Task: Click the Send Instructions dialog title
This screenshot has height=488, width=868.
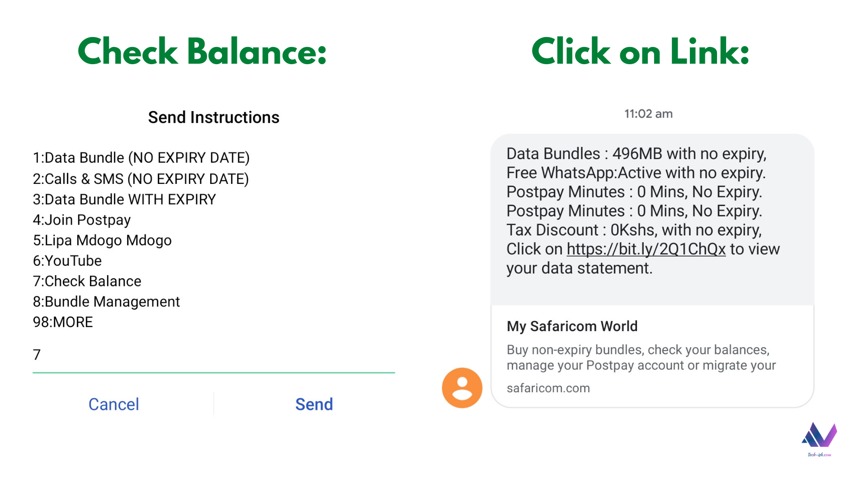Action: pyautogui.click(x=214, y=117)
